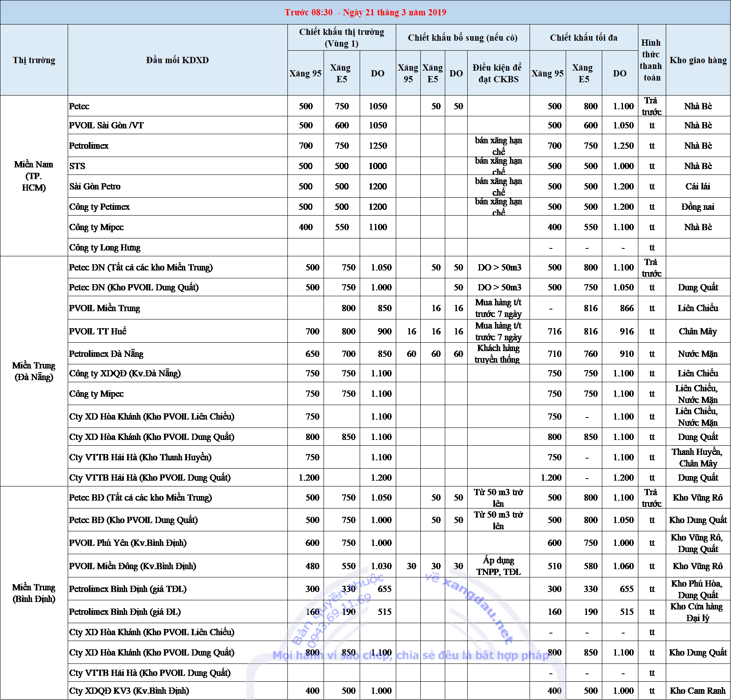Select the 1.060 max DO value
Viewport: 731px width, 700px height.
point(620,566)
